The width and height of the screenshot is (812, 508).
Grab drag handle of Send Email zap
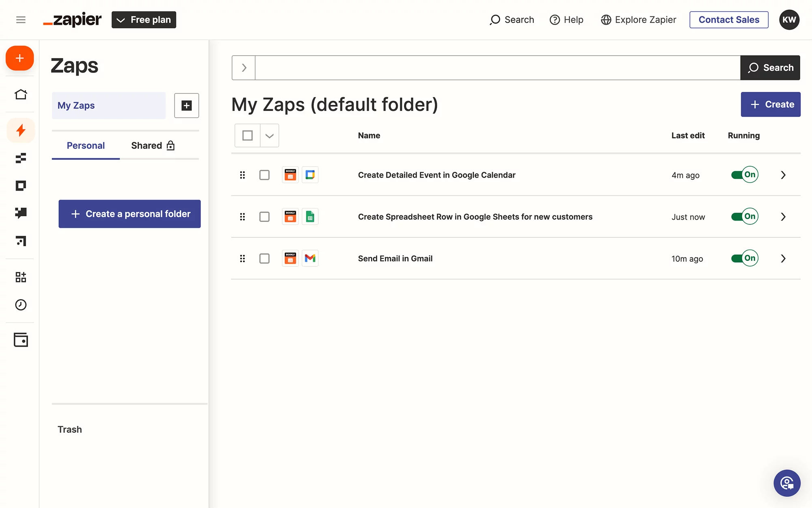click(242, 258)
